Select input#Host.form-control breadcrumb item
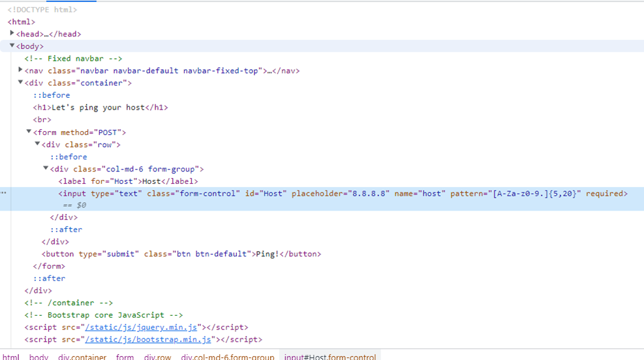The height and width of the screenshot is (360, 644). (330, 357)
